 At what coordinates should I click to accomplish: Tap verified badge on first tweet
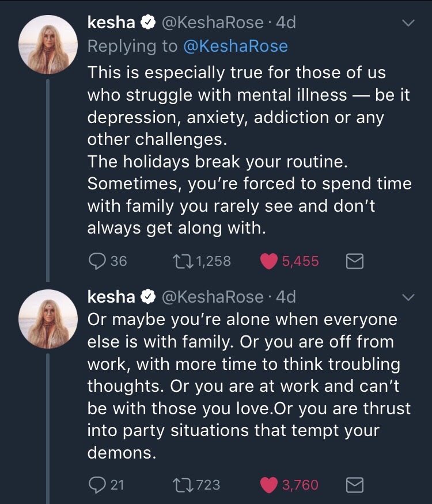click(148, 23)
